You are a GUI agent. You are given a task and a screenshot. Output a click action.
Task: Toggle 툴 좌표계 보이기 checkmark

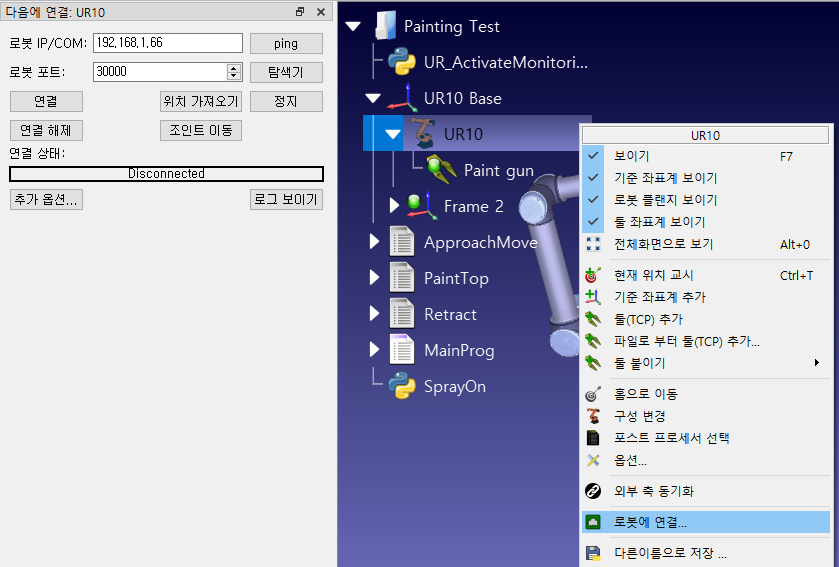[x=593, y=222]
